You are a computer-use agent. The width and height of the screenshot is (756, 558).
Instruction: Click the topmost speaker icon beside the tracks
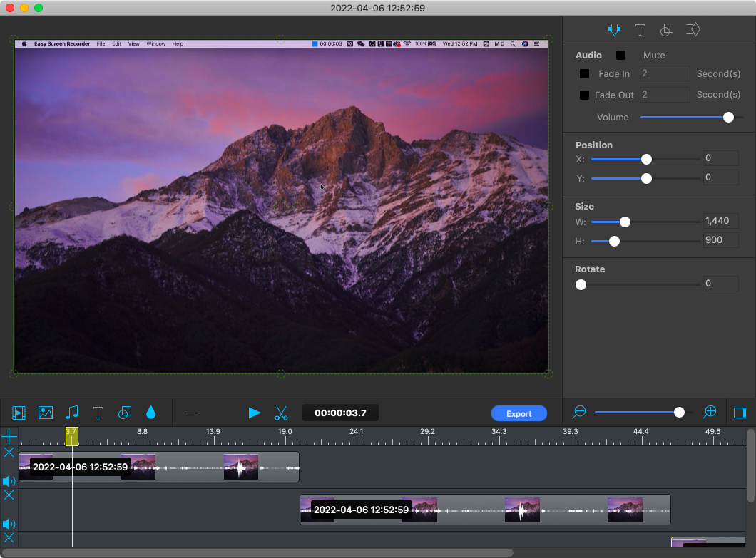[x=9, y=482]
